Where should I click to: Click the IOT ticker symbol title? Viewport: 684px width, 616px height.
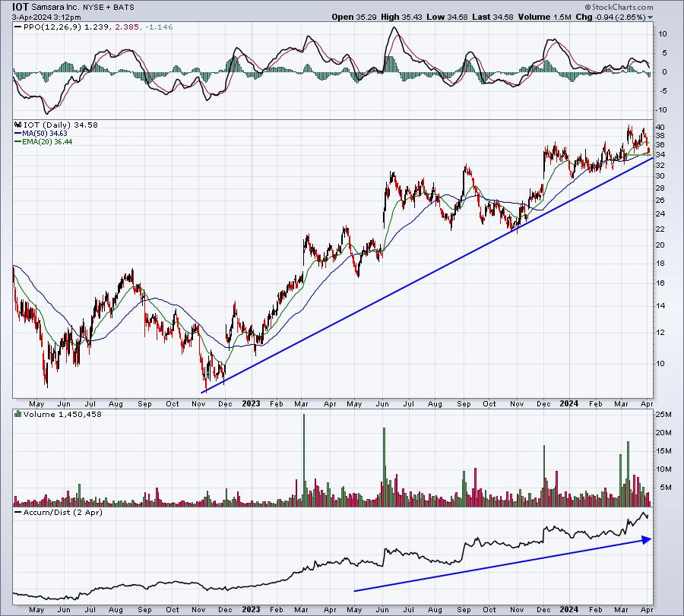coord(20,7)
